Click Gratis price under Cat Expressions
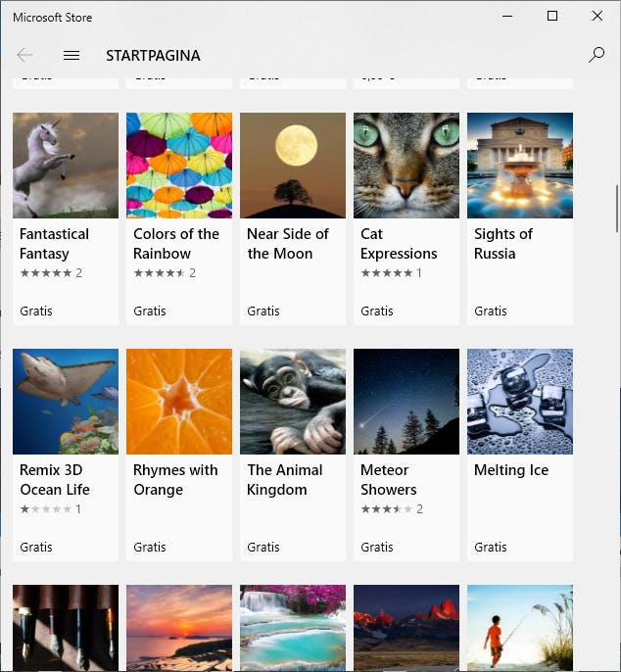Screen dimensions: 621x672 pos(377,312)
